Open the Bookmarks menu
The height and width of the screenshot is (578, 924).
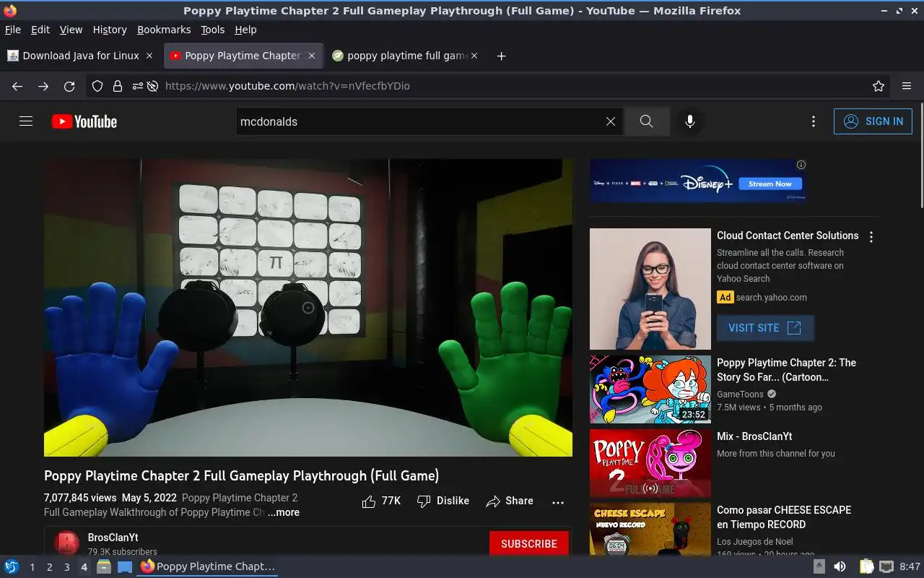click(164, 30)
